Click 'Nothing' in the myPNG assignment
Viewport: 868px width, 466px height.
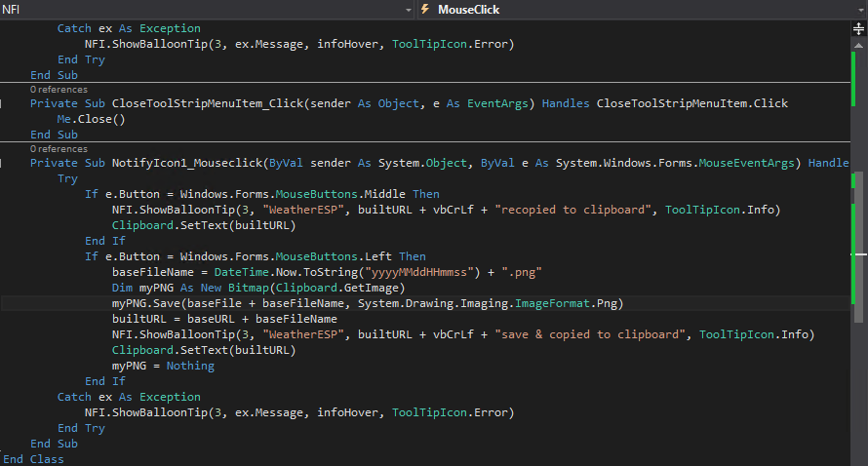(x=190, y=366)
